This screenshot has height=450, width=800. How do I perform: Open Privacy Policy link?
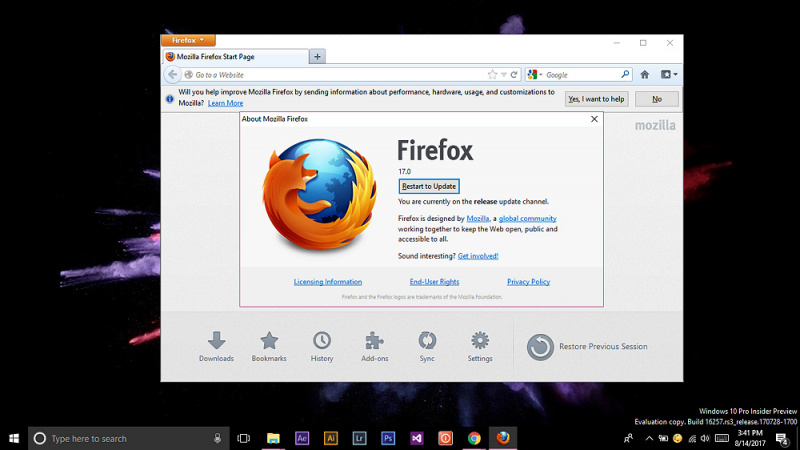coord(529,282)
